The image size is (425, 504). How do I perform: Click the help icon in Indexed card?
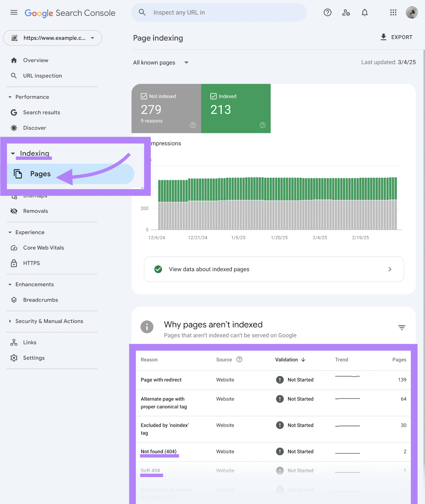[x=262, y=125]
